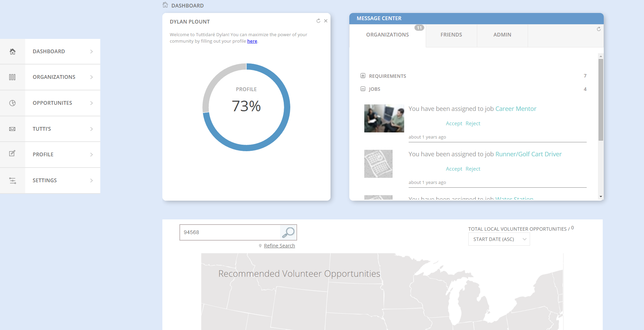Click the zip code search field

tap(230, 232)
